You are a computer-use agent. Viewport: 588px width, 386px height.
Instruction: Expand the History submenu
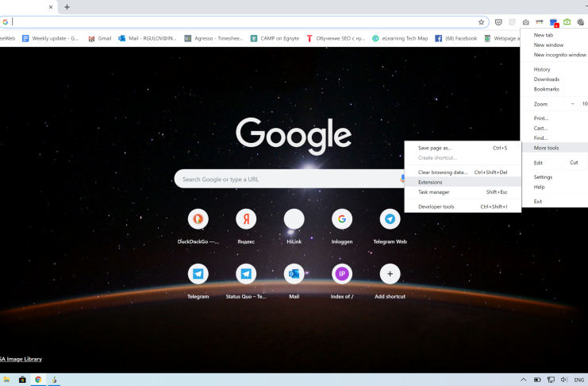coord(554,69)
